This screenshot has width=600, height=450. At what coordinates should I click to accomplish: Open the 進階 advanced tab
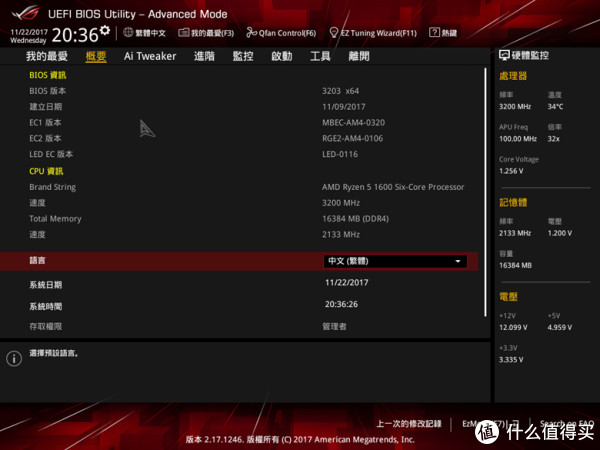coord(204,56)
